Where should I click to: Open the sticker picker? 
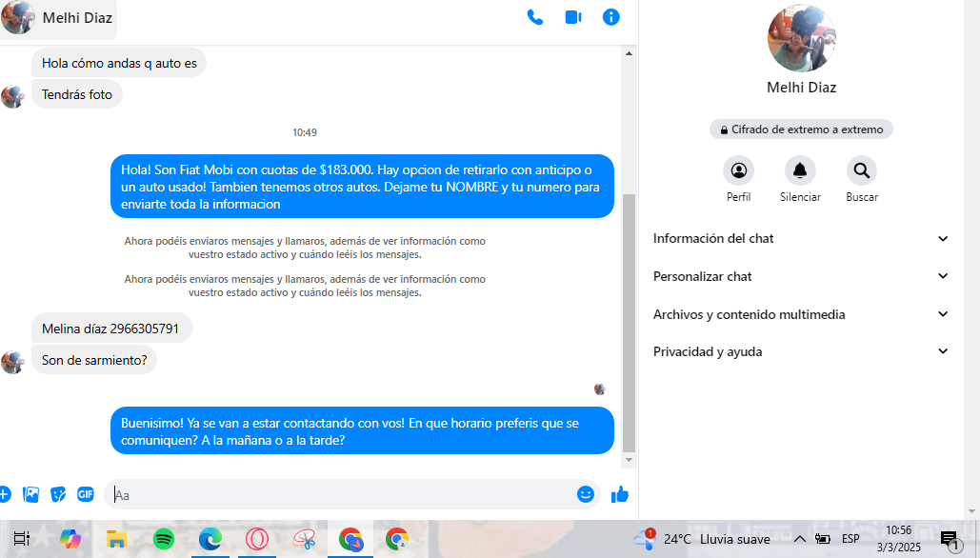pyautogui.click(x=58, y=494)
